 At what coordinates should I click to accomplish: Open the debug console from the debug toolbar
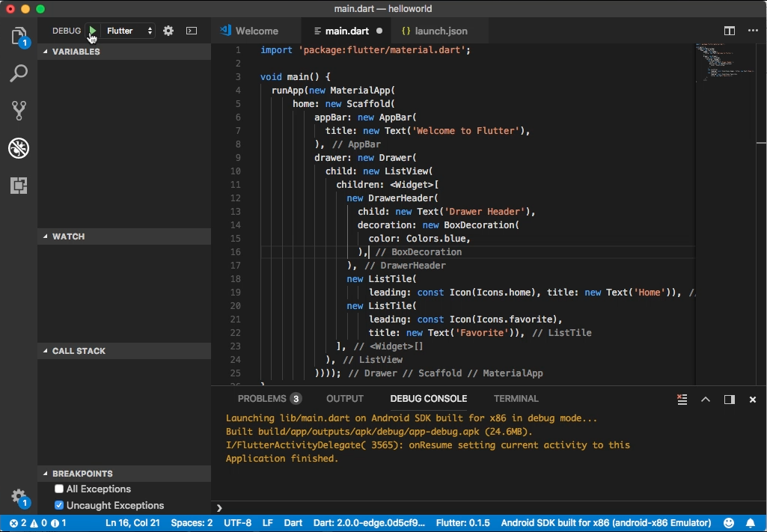pyautogui.click(x=192, y=31)
